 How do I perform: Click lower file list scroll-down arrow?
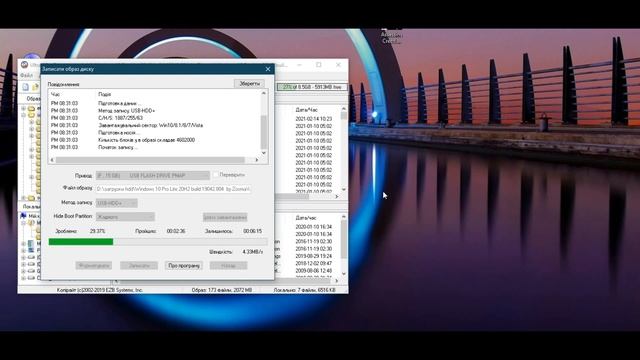344,273
